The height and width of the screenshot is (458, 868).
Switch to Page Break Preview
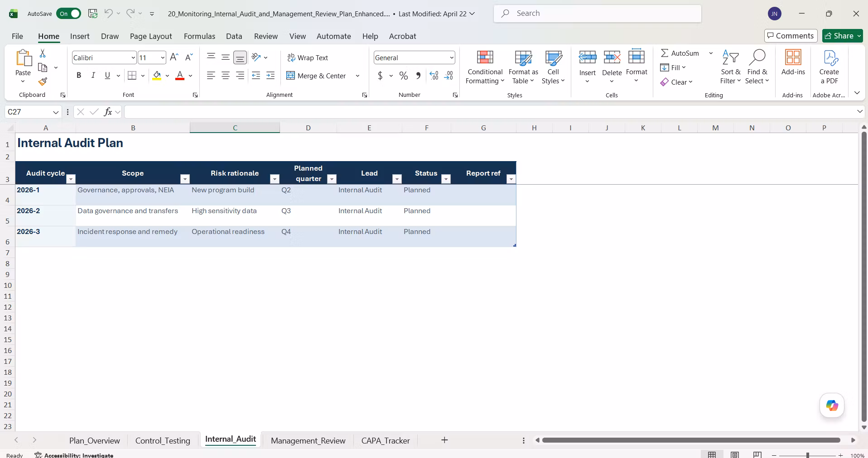point(757,455)
